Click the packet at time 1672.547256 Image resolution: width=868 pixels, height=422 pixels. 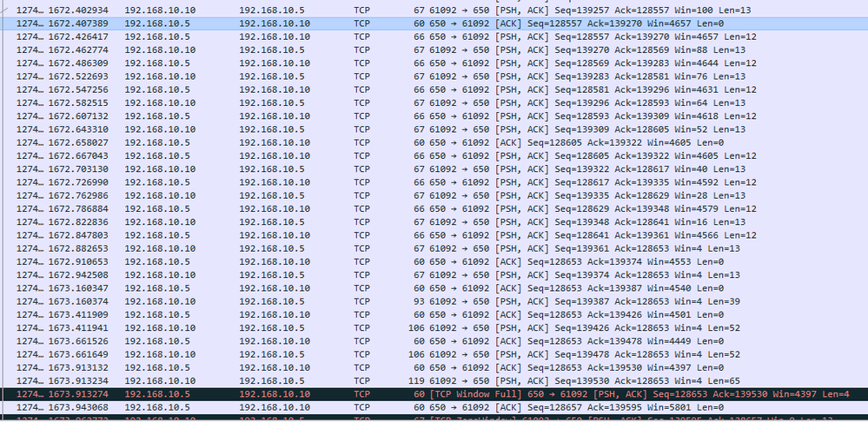pos(434,89)
